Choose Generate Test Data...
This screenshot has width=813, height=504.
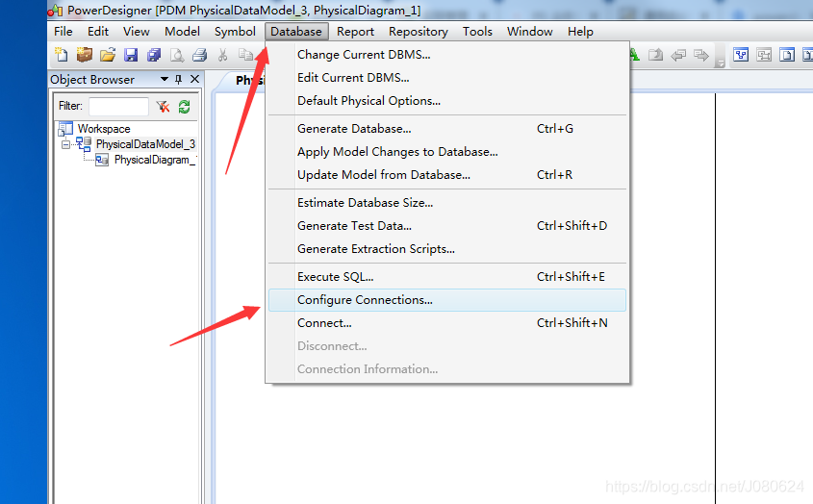(447, 226)
